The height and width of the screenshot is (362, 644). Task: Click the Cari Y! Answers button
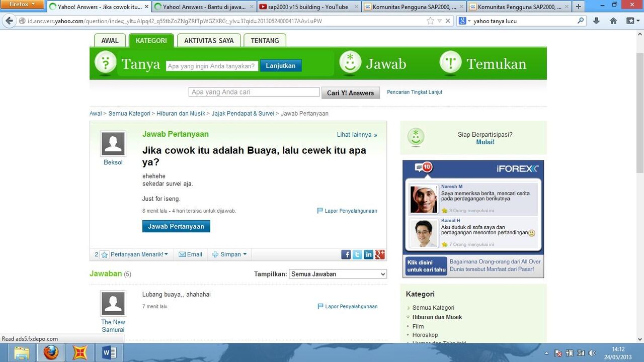[351, 93]
